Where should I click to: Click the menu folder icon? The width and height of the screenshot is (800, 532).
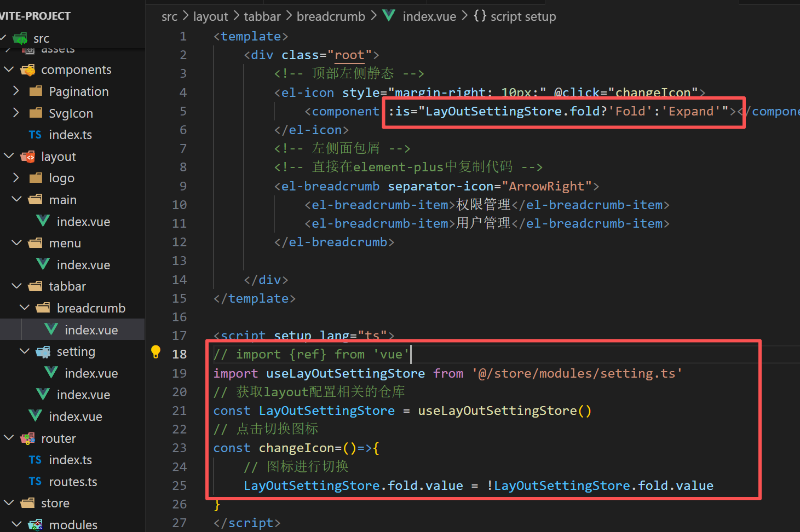click(36, 243)
